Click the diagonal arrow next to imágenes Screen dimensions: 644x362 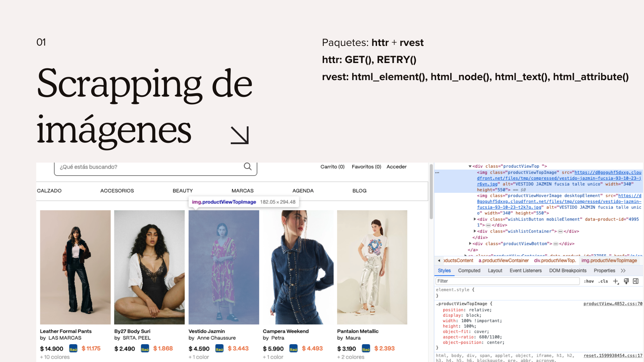[x=239, y=135]
